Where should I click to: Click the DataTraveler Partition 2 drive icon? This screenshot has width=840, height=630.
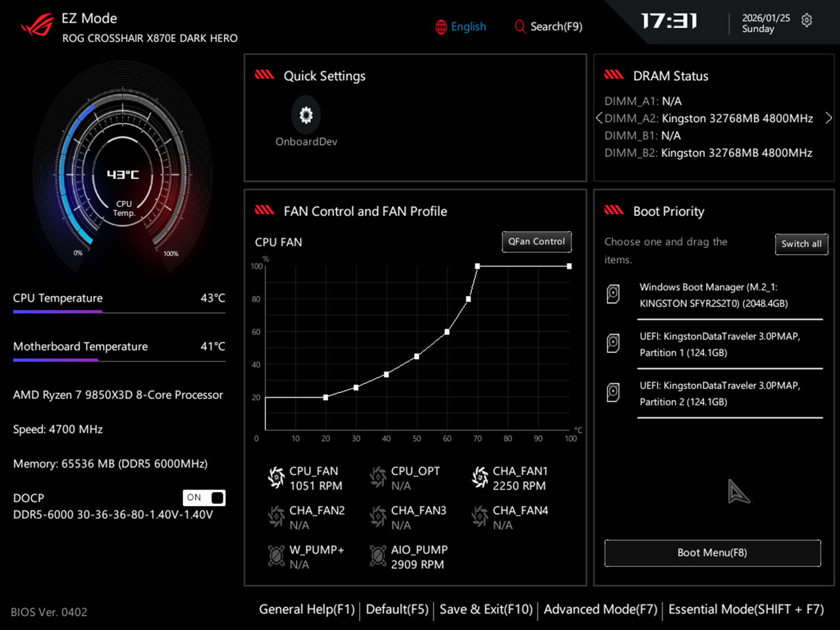click(613, 392)
